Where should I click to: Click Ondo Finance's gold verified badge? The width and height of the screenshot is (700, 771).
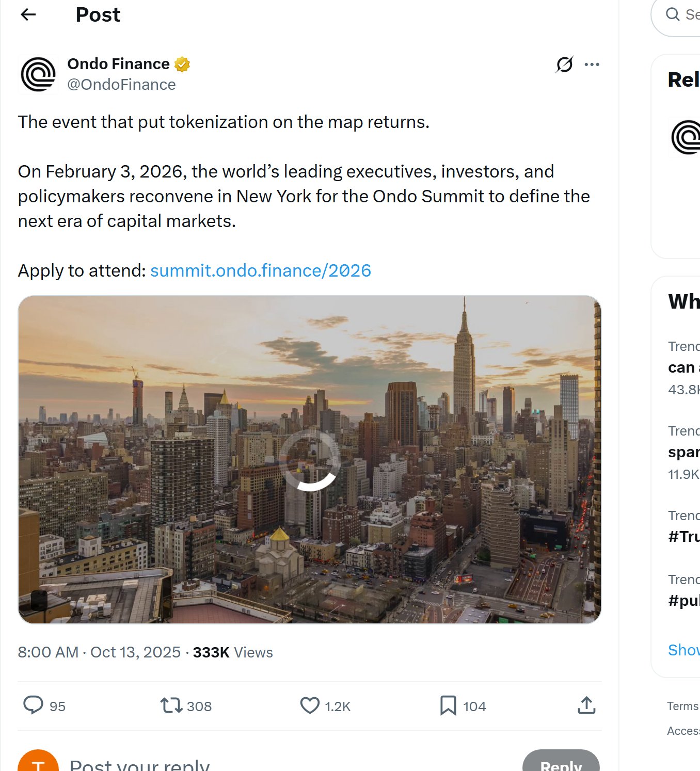click(182, 63)
